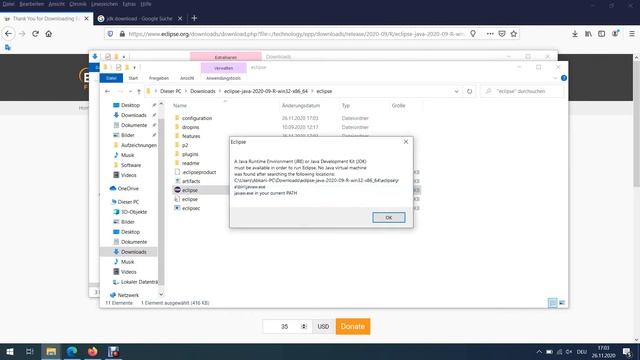Select the Verwalten contextual tab

pos(223,68)
